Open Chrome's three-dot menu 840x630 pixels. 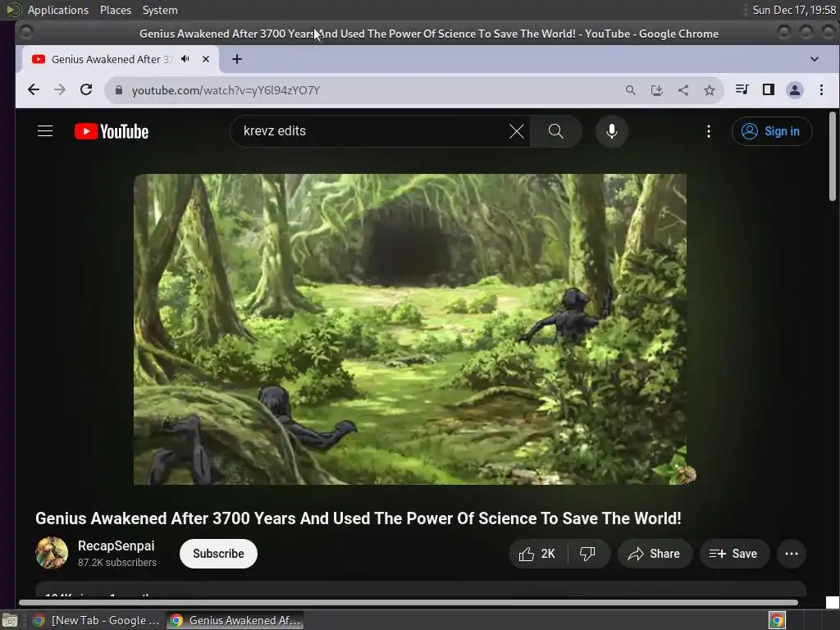point(821,90)
